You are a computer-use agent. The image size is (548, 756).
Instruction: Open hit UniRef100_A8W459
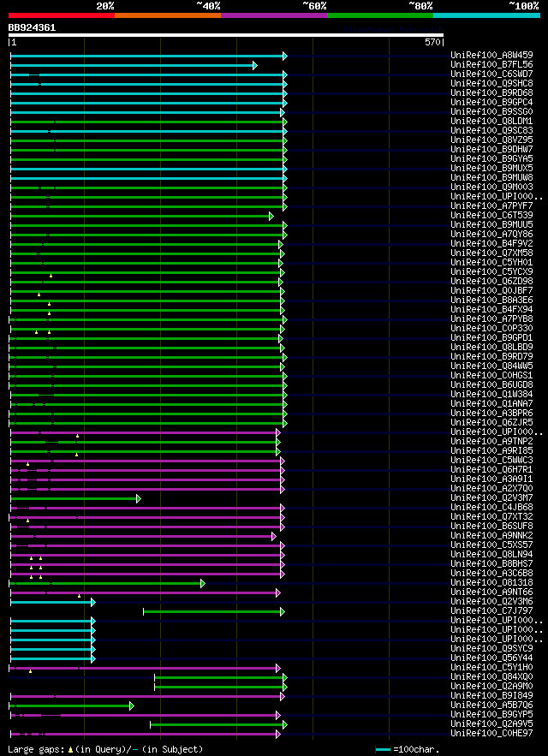tap(491, 56)
